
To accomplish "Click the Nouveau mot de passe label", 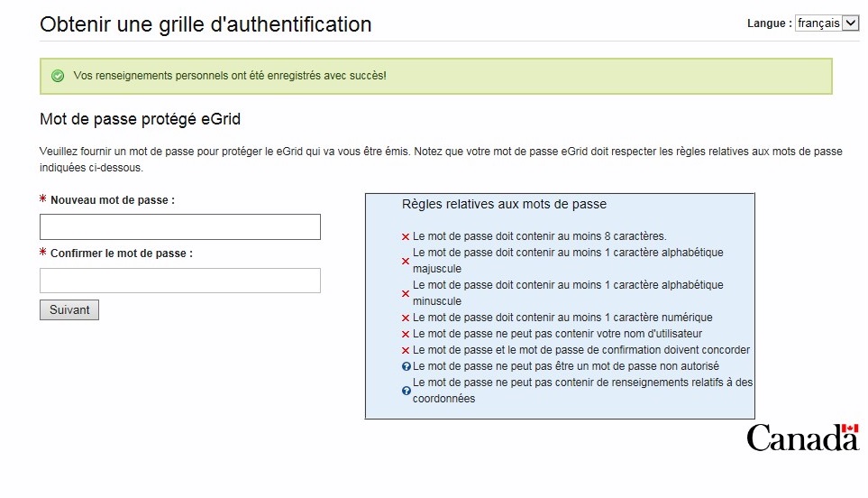I will pos(113,200).
